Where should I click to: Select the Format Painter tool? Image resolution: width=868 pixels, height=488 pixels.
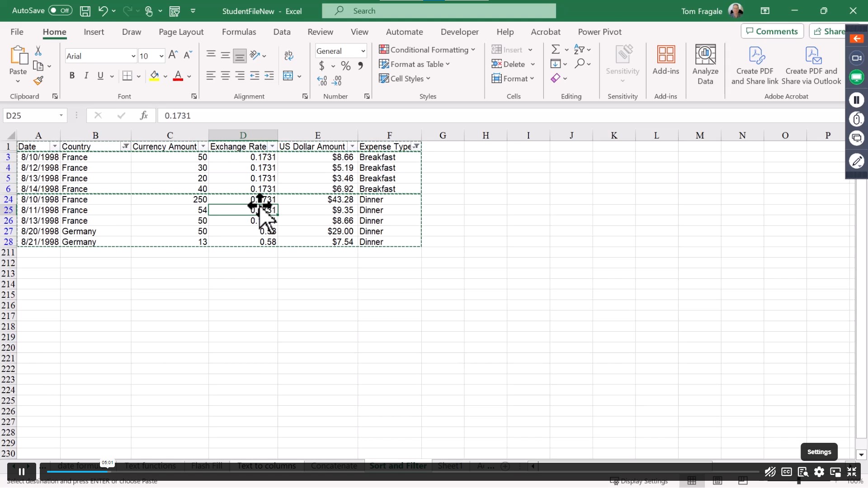coord(38,80)
